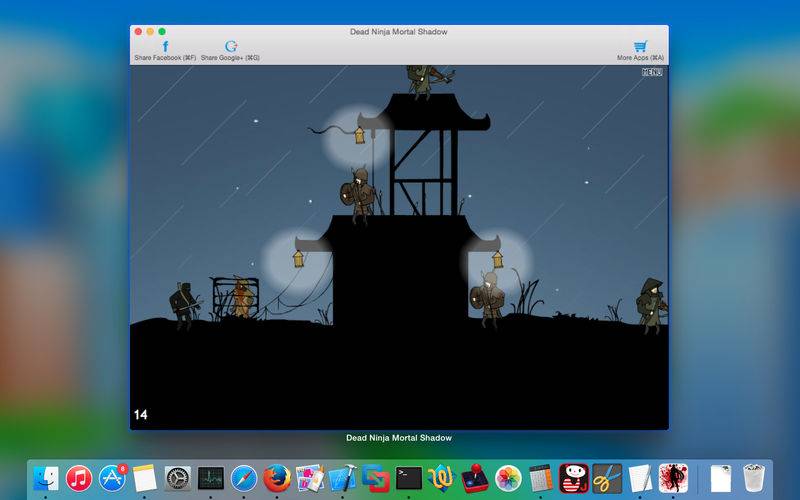The height and width of the screenshot is (500, 800).
Task: Click the shield guard on the tower platform
Action: click(358, 195)
